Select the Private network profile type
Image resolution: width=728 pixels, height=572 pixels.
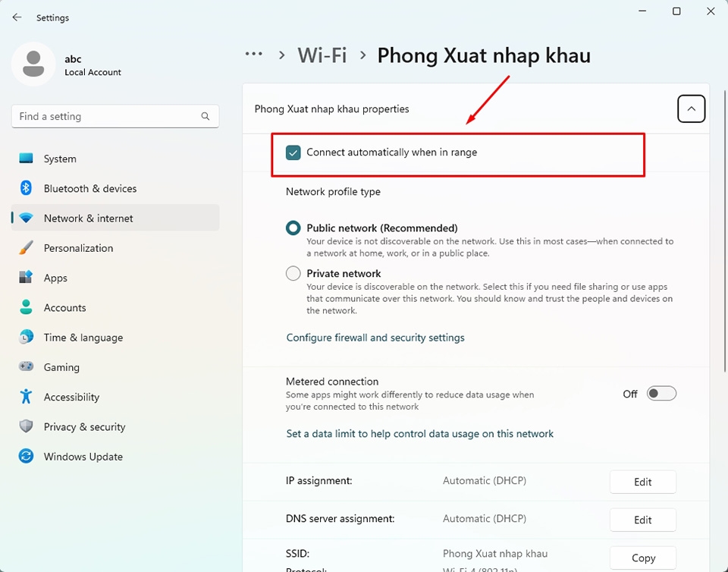pos(293,273)
